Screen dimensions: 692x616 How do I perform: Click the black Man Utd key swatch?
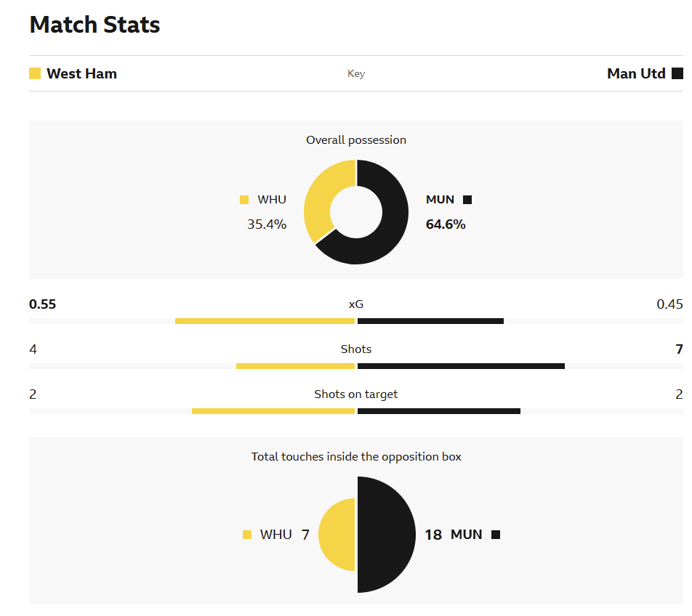(x=677, y=73)
